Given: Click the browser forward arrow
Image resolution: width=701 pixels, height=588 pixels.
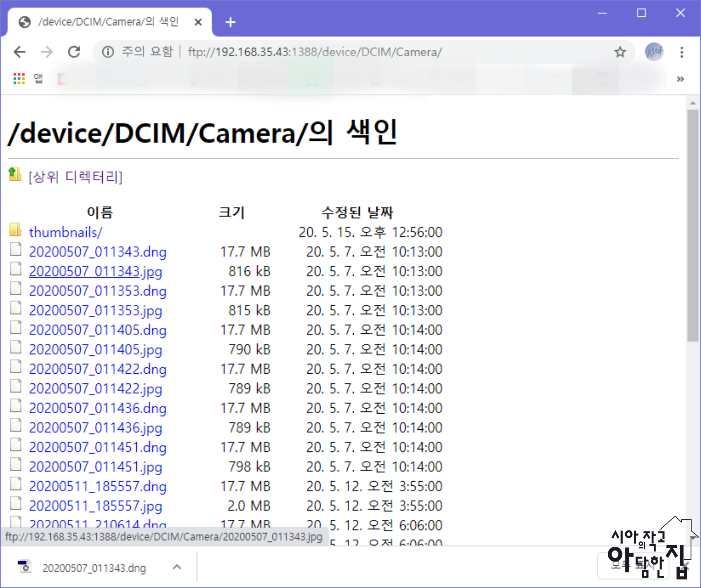Looking at the screenshot, I should pyautogui.click(x=47, y=52).
